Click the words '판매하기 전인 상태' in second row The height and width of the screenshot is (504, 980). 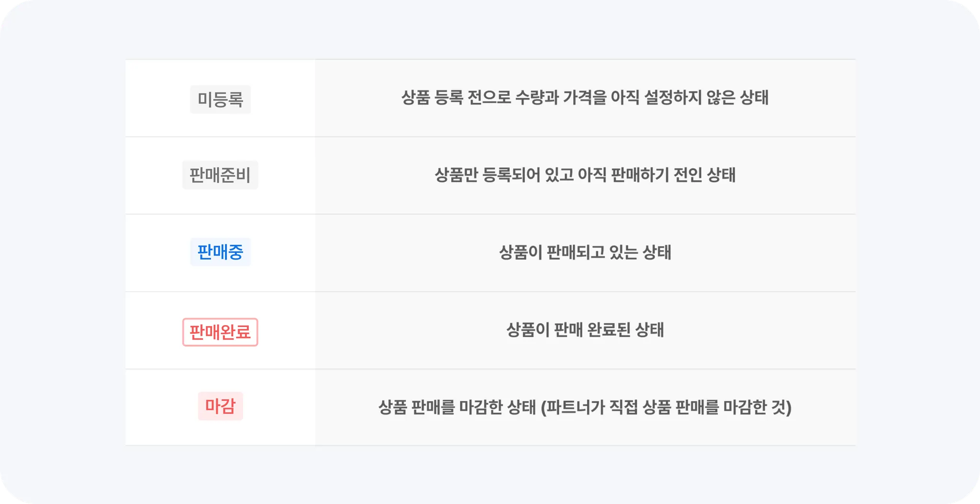click(x=673, y=175)
